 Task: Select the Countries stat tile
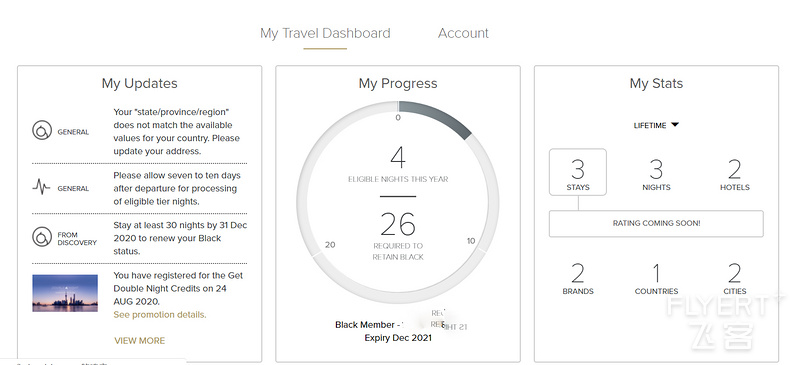click(x=656, y=279)
